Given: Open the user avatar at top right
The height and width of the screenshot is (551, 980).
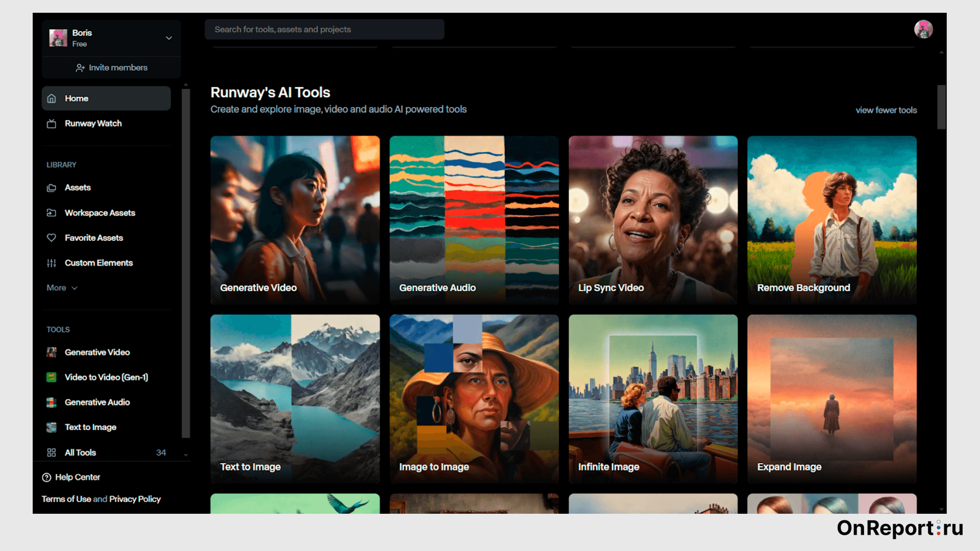Looking at the screenshot, I should pyautogui.click(x=923, y=29).
